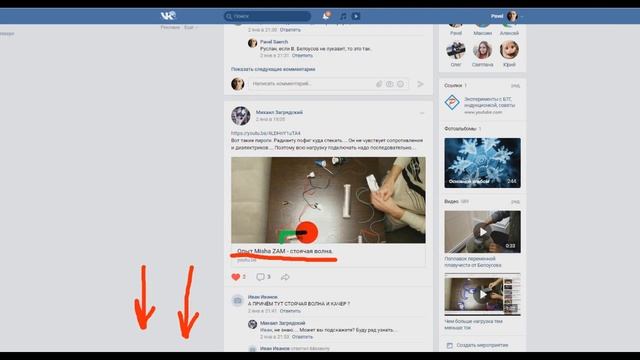Open Светлана's avatar in members block
Image resolution: width=640 pixels, height=360 pixels.
tap(482, 50)
